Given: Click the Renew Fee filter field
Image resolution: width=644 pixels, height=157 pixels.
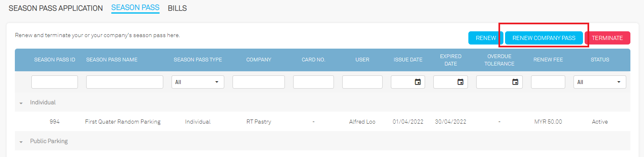Looking at the screenshot, I should (x=548, y=82).
